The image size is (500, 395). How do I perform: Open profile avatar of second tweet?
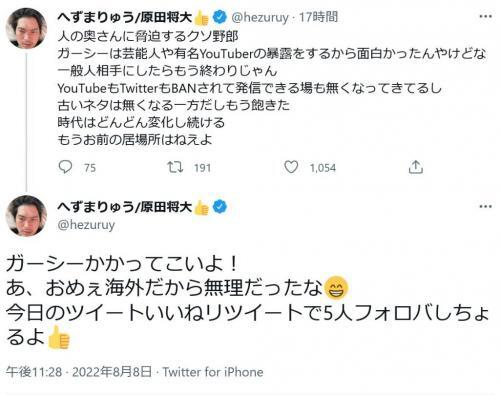click(x=27, y=216)
